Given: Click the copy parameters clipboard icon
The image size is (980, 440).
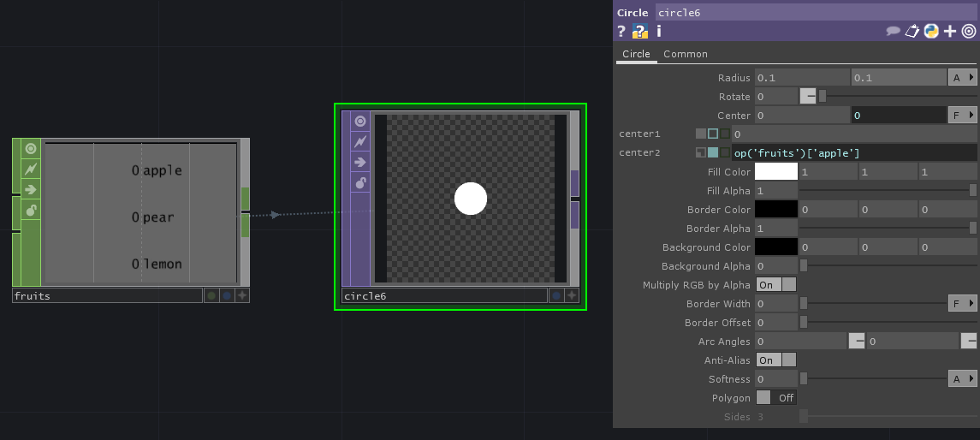Looking at the screenshot, I should click(x=912, y=32).
